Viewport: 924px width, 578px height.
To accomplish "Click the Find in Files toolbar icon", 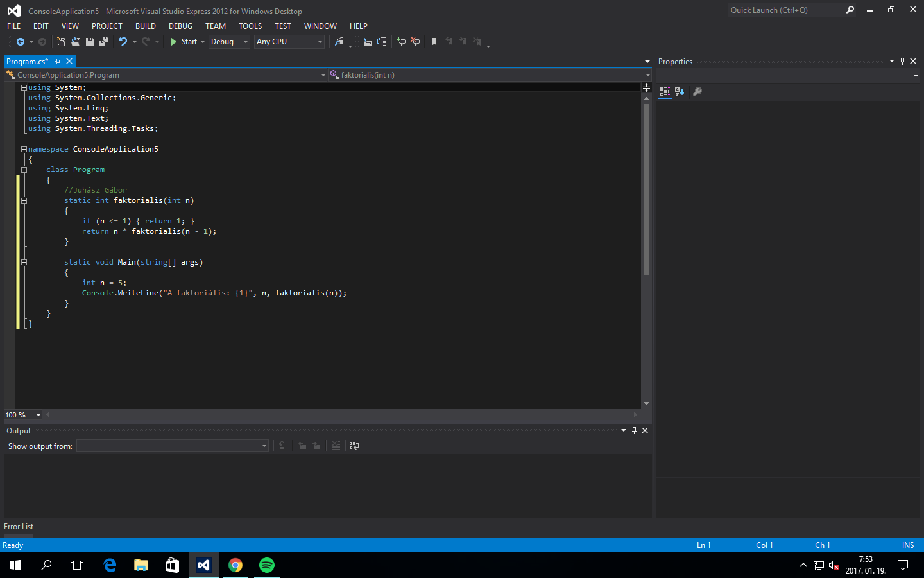I will (339, 42).
